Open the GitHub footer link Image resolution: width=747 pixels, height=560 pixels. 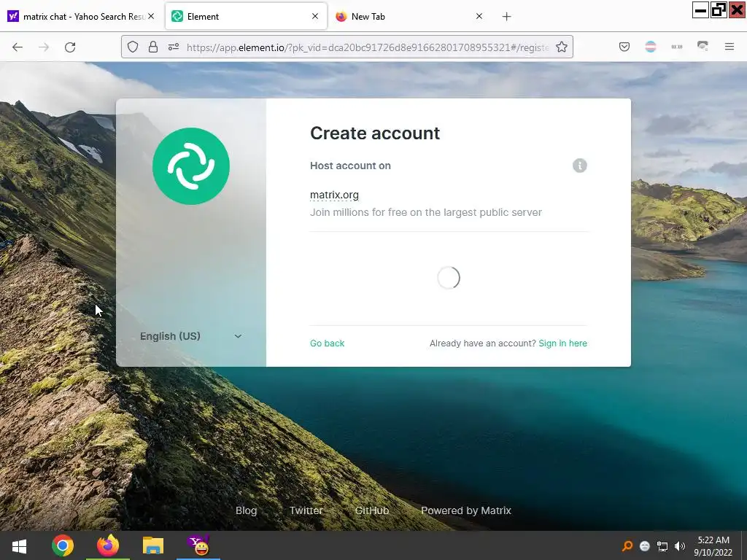(372, 510)
